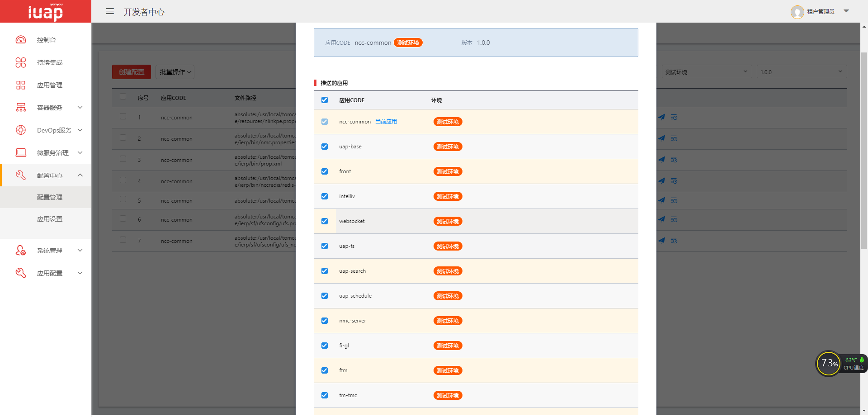Viewport: 868px width, 417px height.
Task: Select the 应用设置 submenu item
Action: (x=46, y=219)
